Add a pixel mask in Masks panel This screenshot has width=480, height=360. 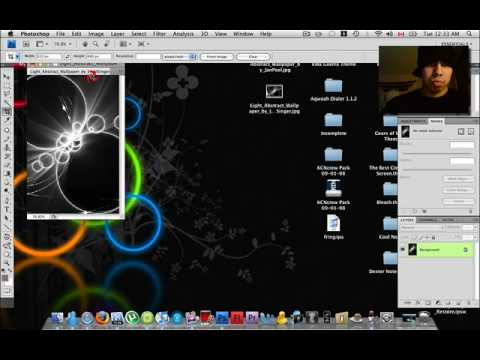tap(461, 132)
